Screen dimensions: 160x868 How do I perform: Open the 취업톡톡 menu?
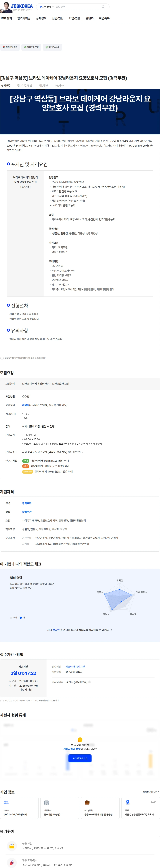[x=104, y=18]
